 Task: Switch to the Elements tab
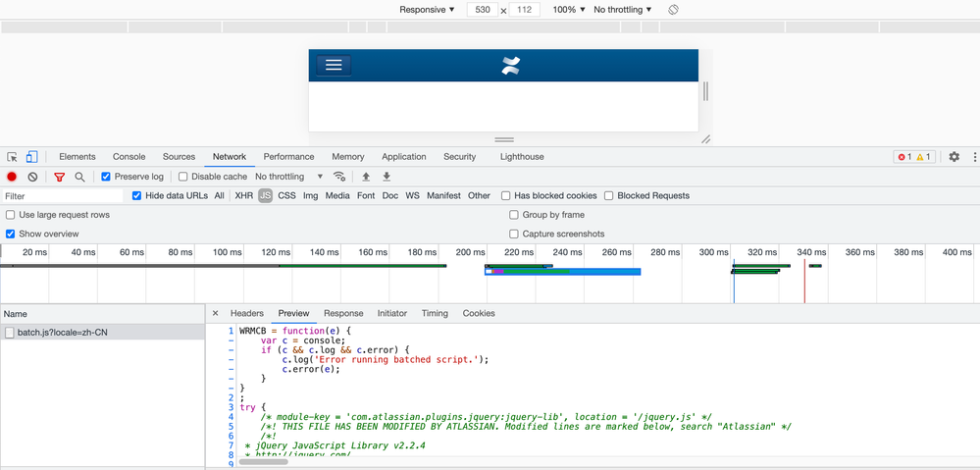tap(77, 157)
